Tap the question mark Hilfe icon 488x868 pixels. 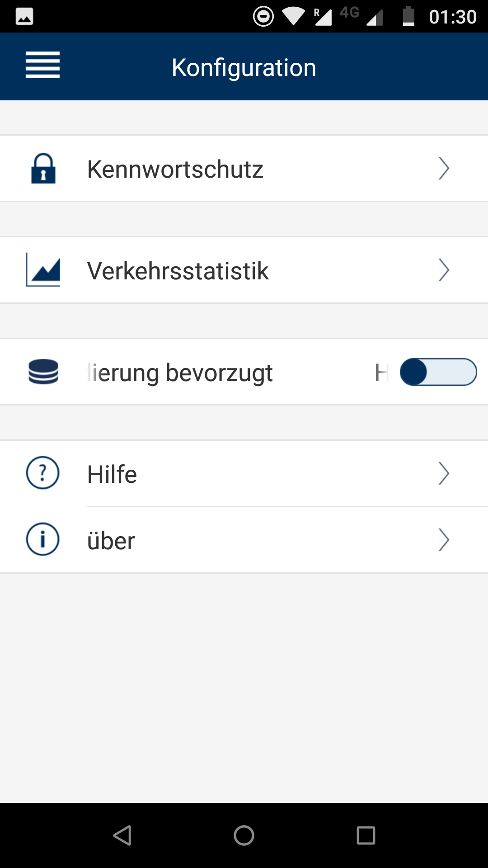[43, 473]
